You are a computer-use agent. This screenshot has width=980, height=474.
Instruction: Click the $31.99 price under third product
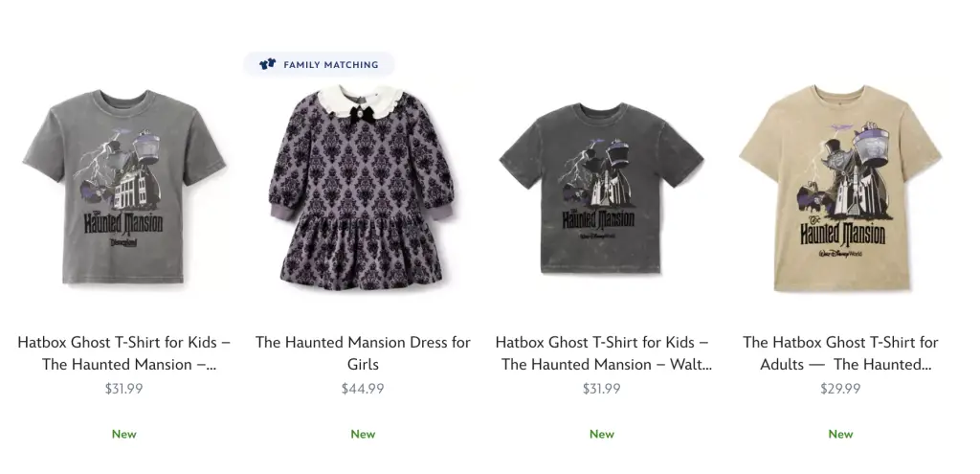[602, 389]
